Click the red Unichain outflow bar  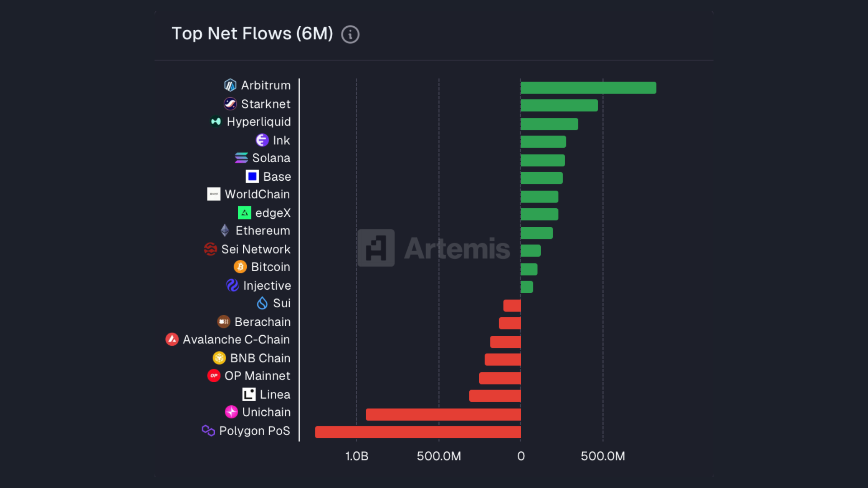[x=443, y=414]
